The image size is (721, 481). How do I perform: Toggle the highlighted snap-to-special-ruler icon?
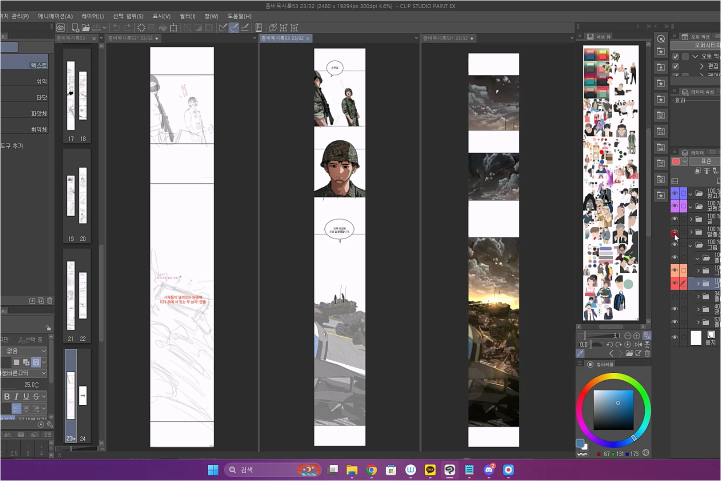234,28
